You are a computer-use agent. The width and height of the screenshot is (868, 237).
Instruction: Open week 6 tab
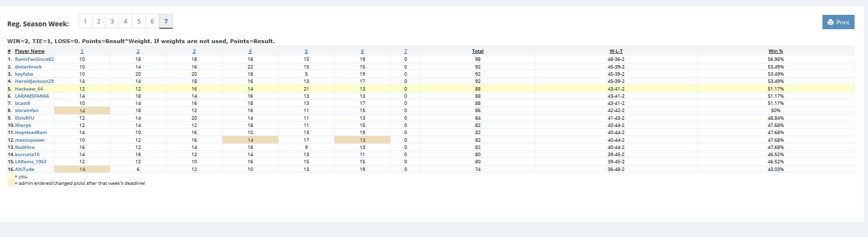[x=152, y=21]
